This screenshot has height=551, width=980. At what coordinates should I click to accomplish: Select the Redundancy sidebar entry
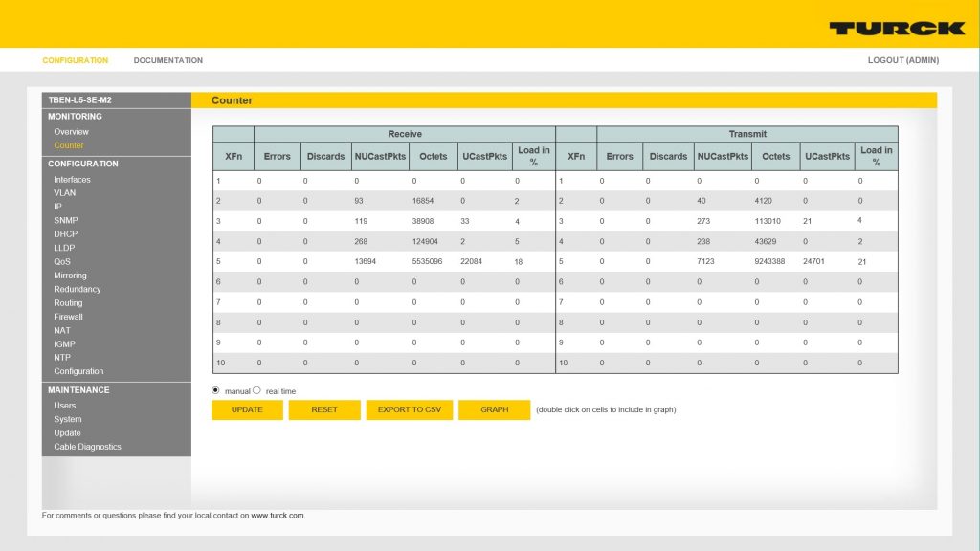tap(77, 289)
